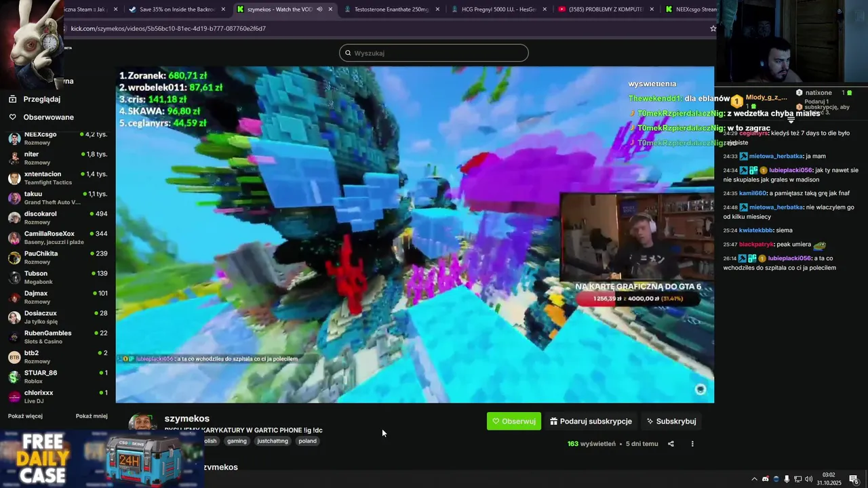Click the 'justchatting' tag
The height and width of the screenshot is (488, 868).
pos(273,441)
